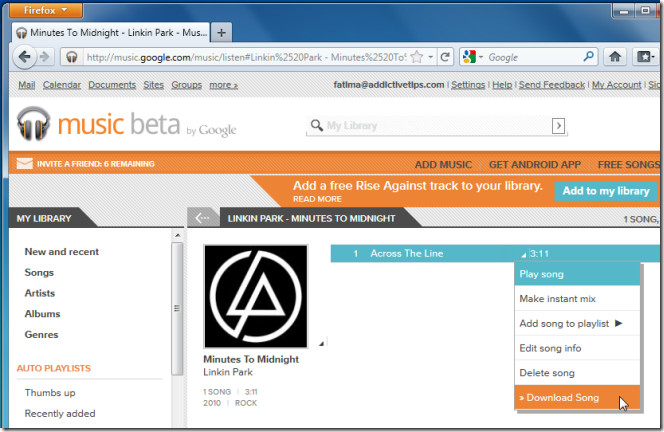The width and height of the screenshot is (664, 432).
Task: Click the Linkin Park album cover thumbnail
Action: tap(256, 296)
